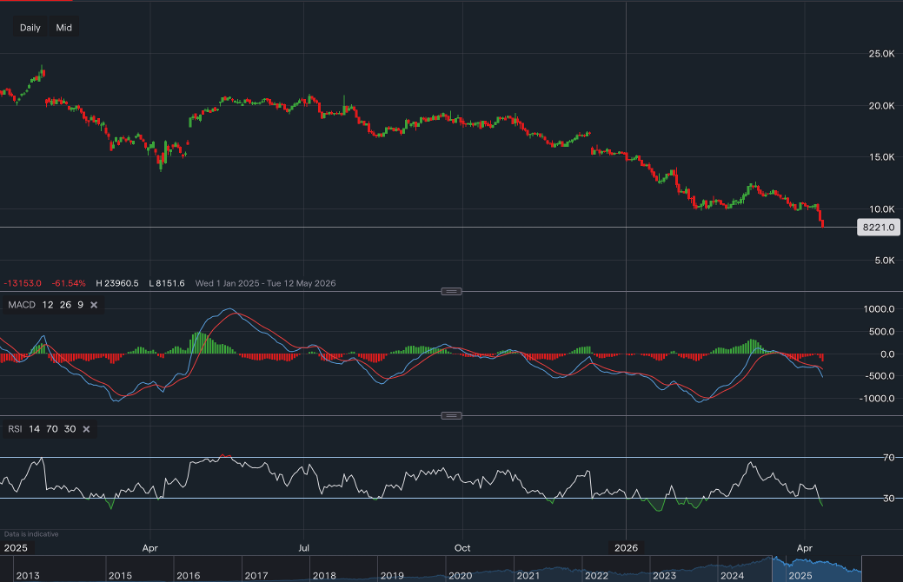Select 2020 on the bottom timeline navigator
This screenshot has width=904, height=582.
460,576
